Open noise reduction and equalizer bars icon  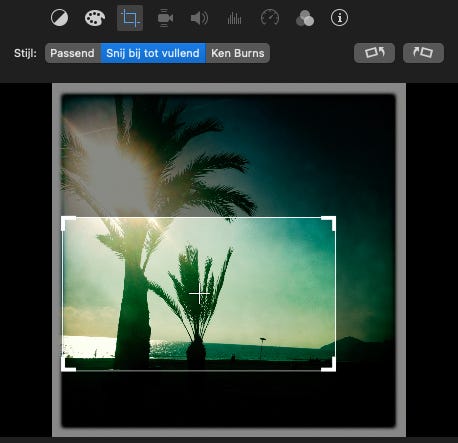coord(234,18)
